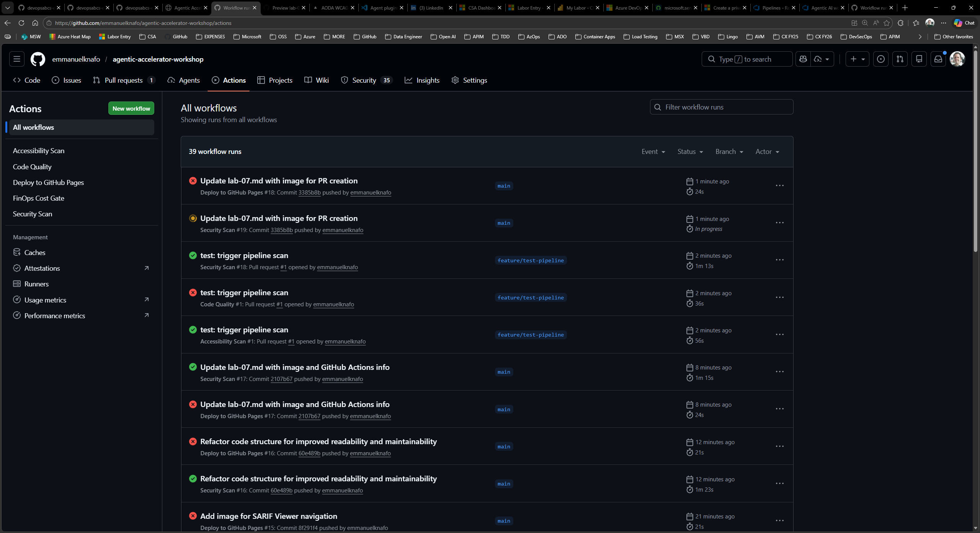Viewport: 980px width, 533px height.
Task: Open Attestations via its external link arrow
Action: (147, 268)
